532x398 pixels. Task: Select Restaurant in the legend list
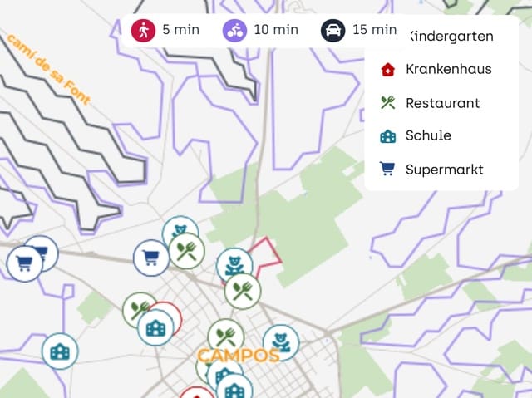(x=431, y=103)
